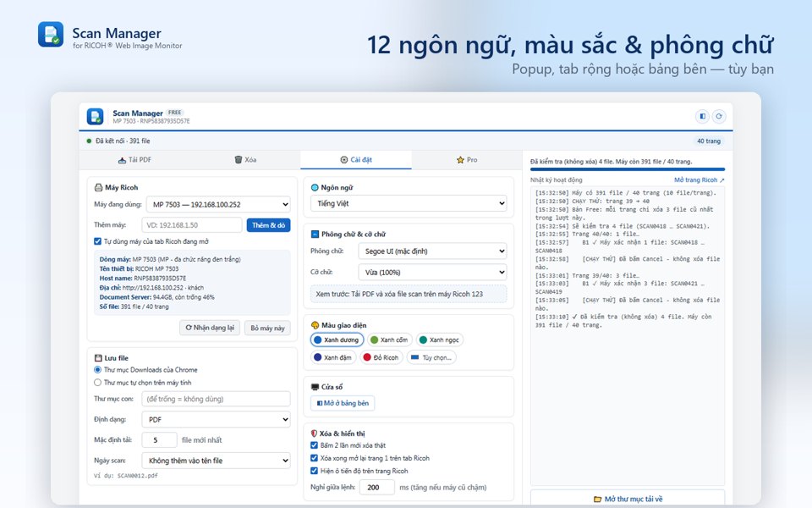The height and width of the screenshot is (508, 812).
Task: Click the disk icon beside Lưu file heading
Action: click(98, 358)
